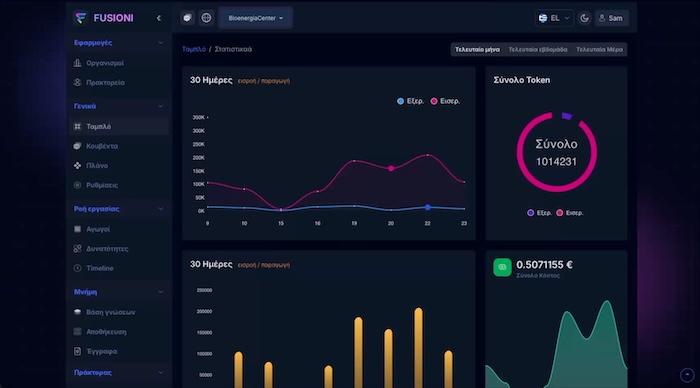Click highlighted blue point at day 22

(x=428, y=207)
